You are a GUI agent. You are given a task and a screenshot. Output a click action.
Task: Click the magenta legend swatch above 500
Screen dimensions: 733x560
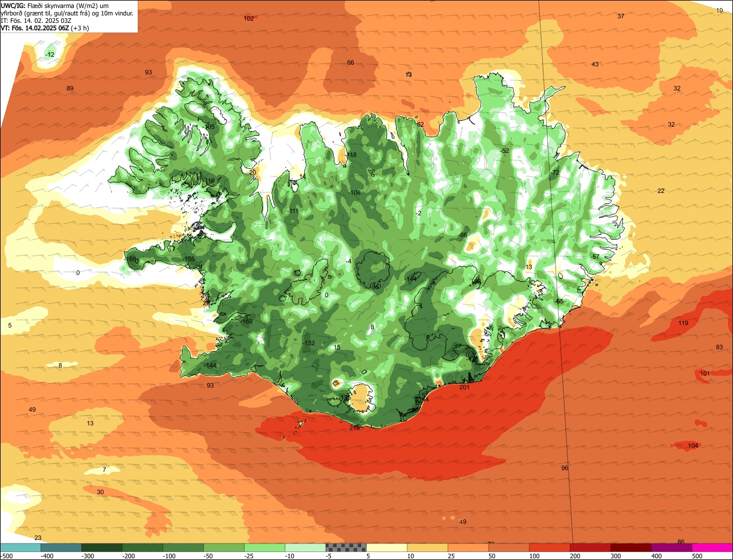[x=712, y=547]
